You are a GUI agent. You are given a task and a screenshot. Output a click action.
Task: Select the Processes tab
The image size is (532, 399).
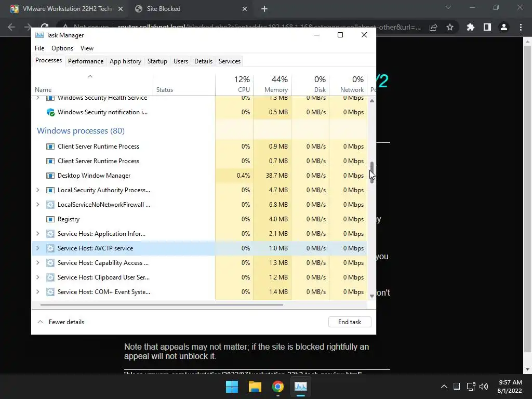pos(48,60)
